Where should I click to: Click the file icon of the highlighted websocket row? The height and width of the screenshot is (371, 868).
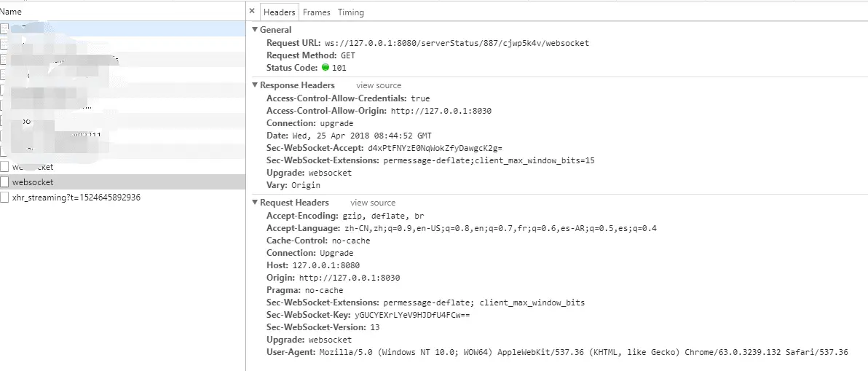pyautogui.click(x=4, y=181)
